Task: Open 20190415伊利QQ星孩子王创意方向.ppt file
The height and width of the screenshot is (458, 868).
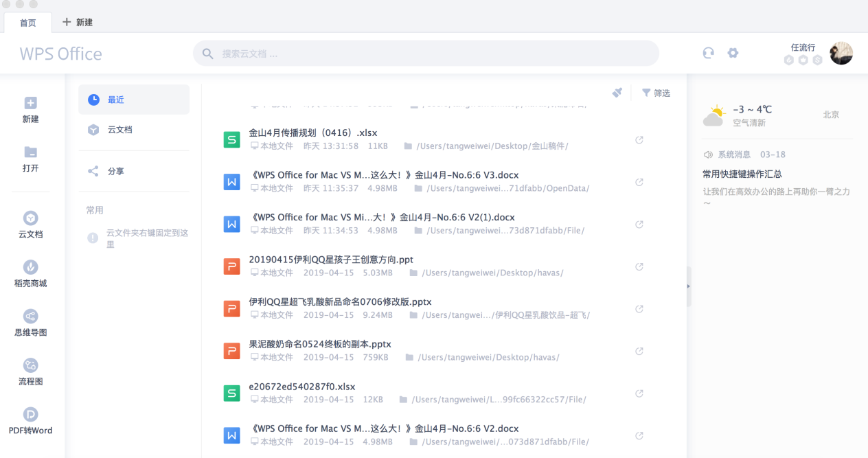Action: coord(331,260)
